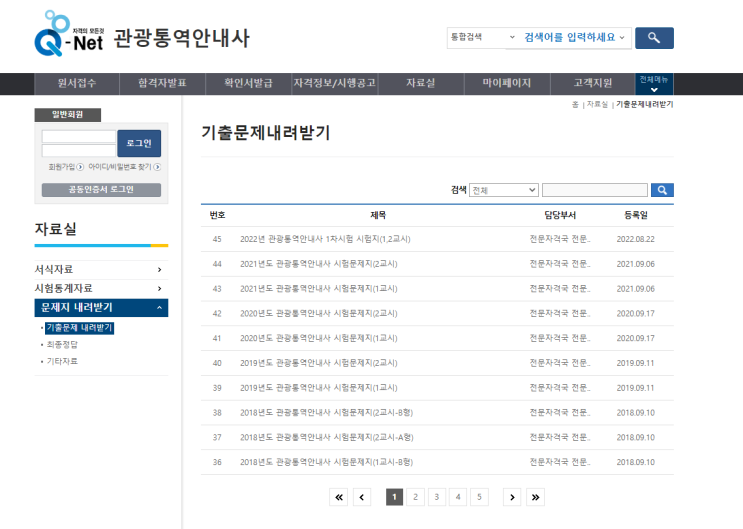This screenshot has width=743, height=529.
Task: Click the 번호 column header
Action: pyautogui.click(x=217, y=215)
